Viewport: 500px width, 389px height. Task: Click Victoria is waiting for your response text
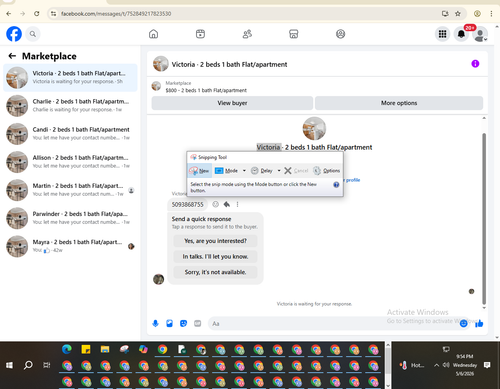[x=314, y=304]
